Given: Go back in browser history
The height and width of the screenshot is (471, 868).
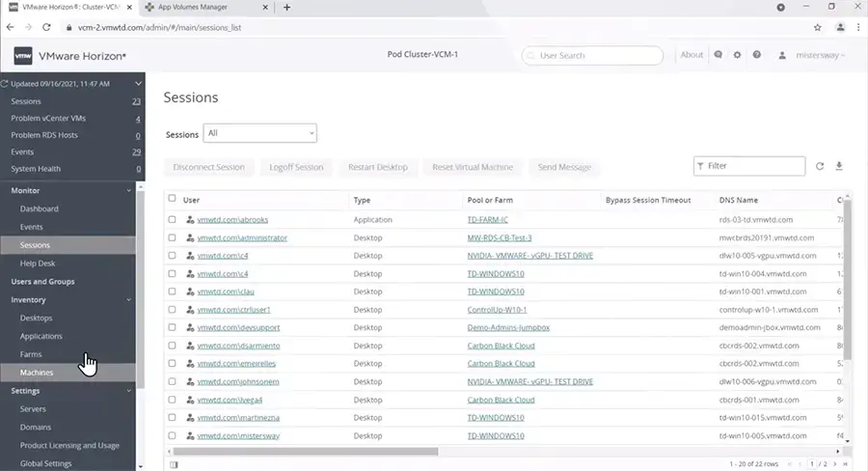Looking at the screenshot, I should click(10, 27).
